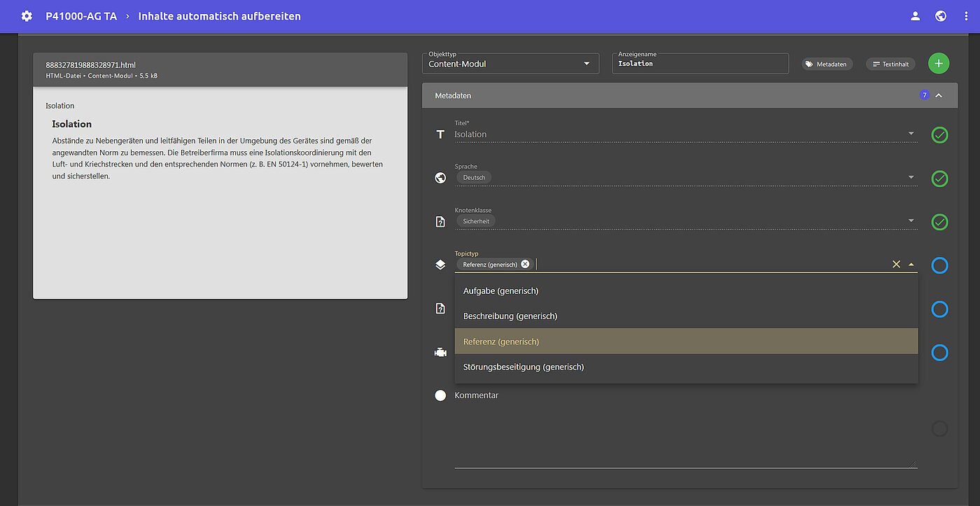Click the white circle Kommentar icon
The height and width of the screenshot is (506, 980).
[x=440, y=395]
